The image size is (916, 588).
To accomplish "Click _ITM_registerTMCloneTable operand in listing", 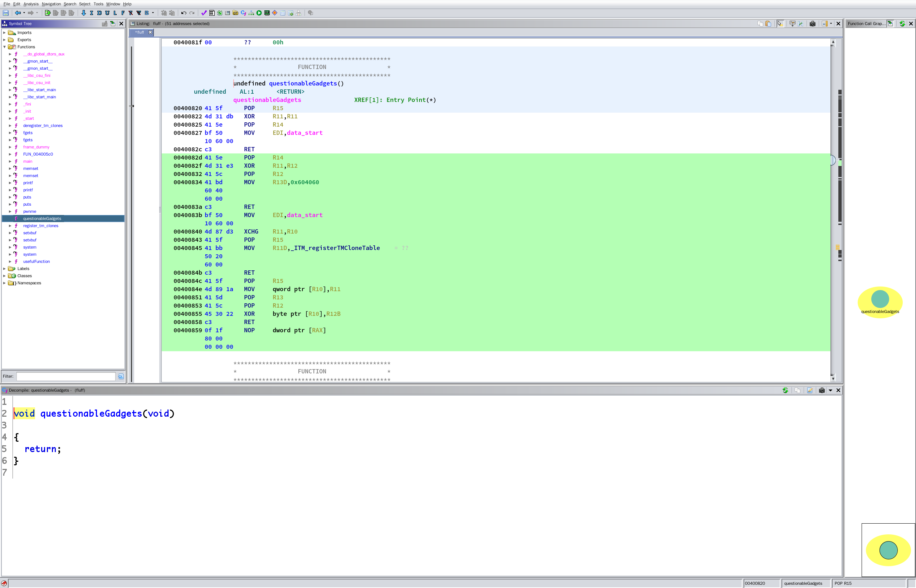I will click(335, 248).
